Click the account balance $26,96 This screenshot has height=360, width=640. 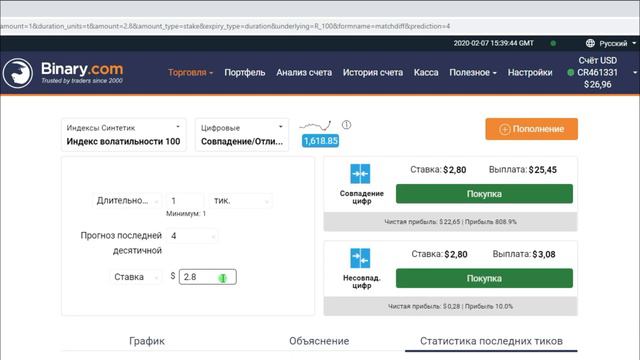[598, 84]
